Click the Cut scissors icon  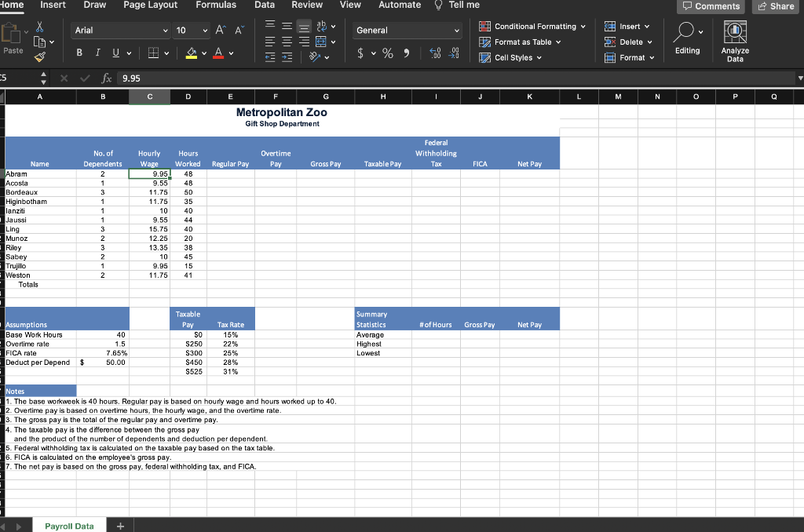point(39,27)
